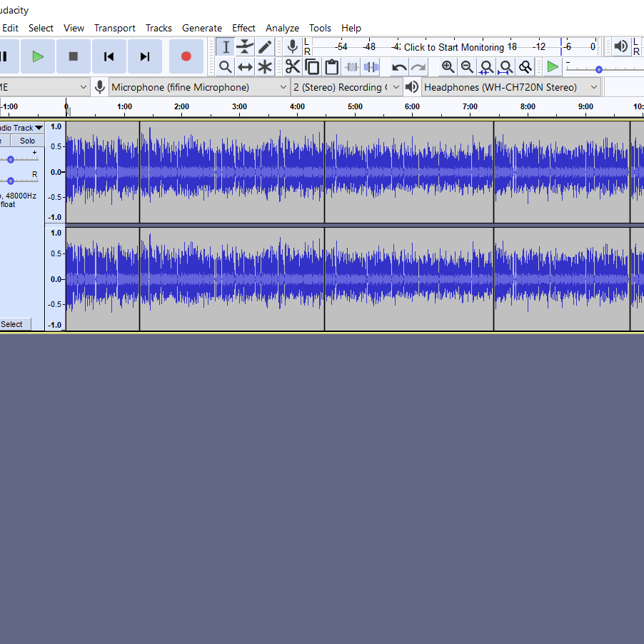644x644 pixels.
Task: Select the Selection (I-beam) tool
Action: pos(226,47)
